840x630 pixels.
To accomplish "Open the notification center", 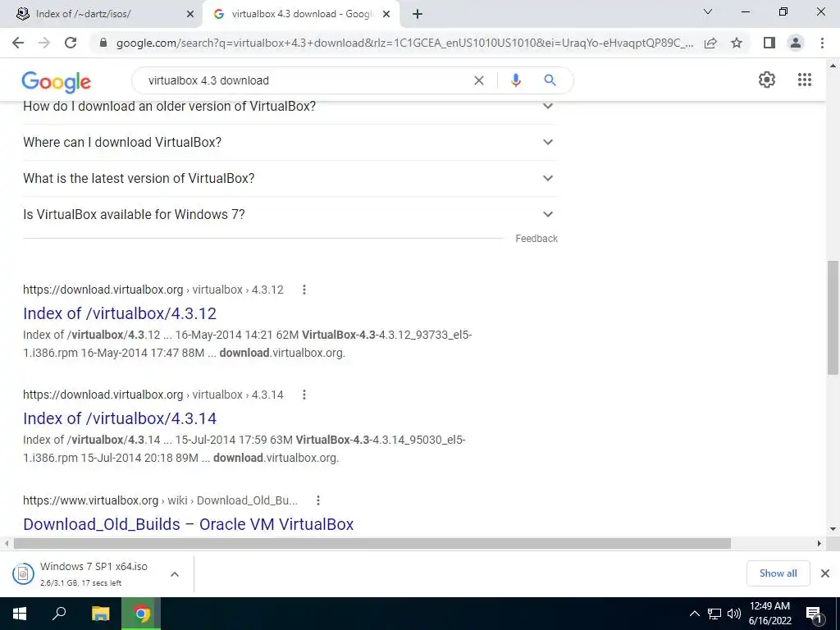I will [815, 614].
